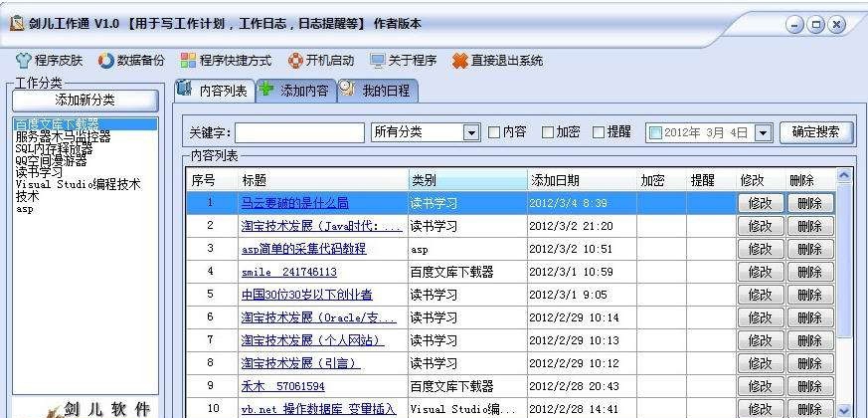Click 修改 button for row 8
The image size is (868, 418).
coord(761,363)
